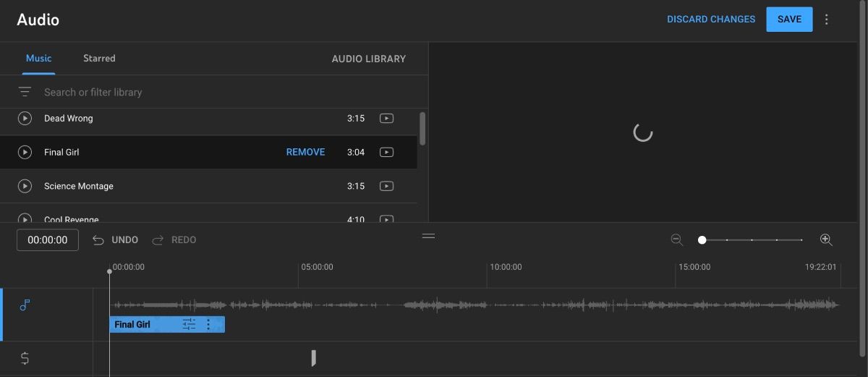868x377 pixels.
Task: Open audio mix settings on Final Girl clip
Action: click(x=189, y=325)
